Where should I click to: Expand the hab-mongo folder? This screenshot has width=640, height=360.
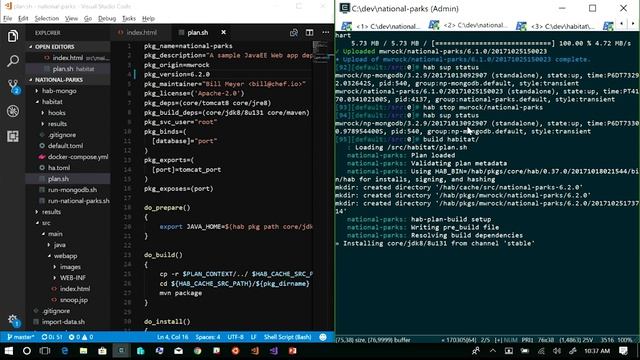[x=59, y=91]
